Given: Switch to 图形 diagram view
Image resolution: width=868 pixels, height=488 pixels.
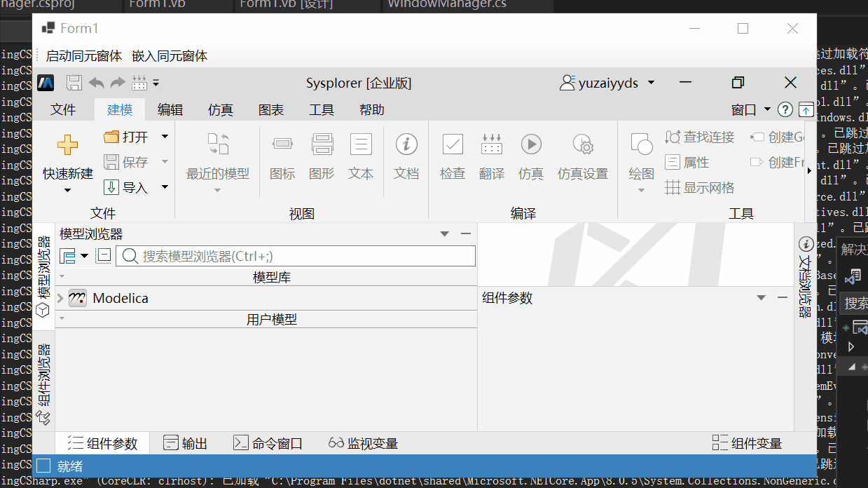Looking at the screenshot, I should point(322,157).
